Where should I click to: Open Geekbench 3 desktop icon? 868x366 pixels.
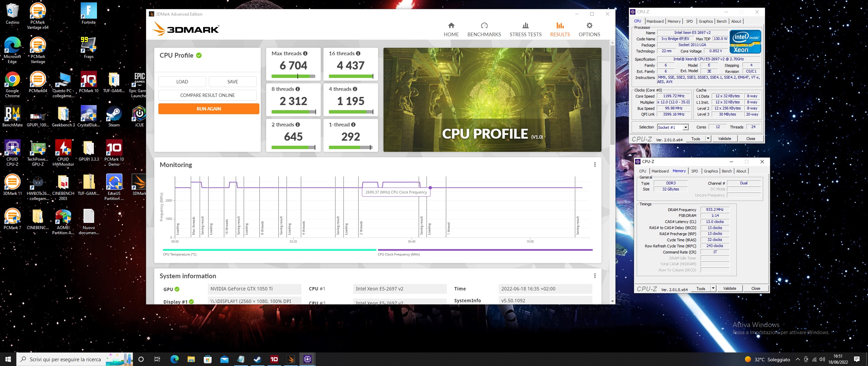tap(63, 117)
